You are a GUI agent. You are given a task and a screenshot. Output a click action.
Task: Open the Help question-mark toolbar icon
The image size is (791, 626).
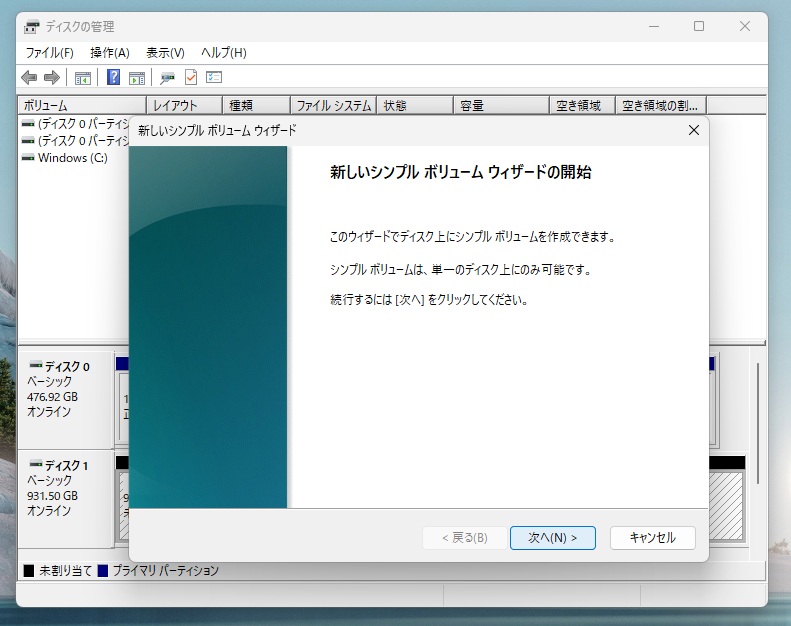click(x=114, y=77)
